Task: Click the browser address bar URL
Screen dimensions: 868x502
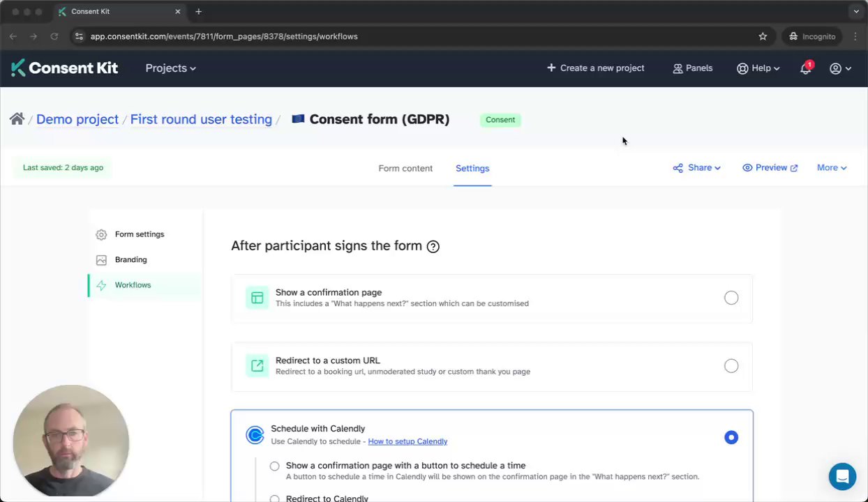Action: 224,36
